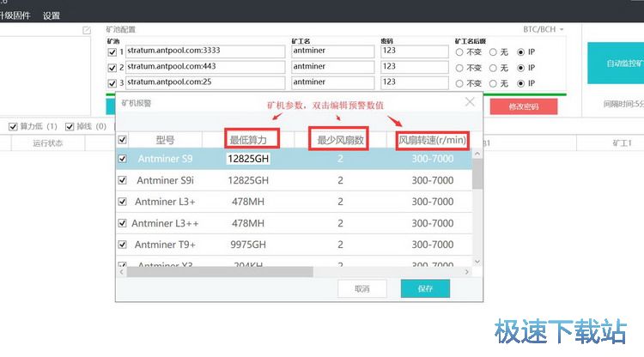The height and width of the screenshot is (357, 644).
Task: Click the 取消 cancel button
Action: pos(361,288)
